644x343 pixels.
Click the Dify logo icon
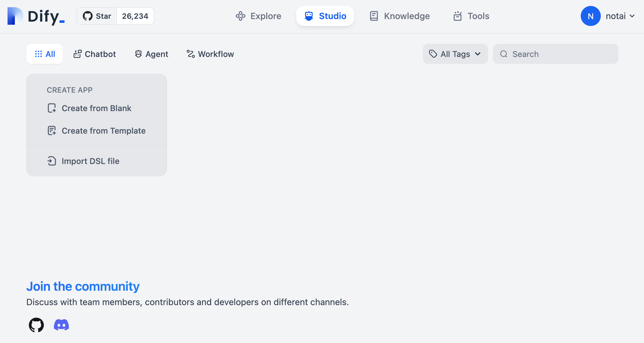(15, 16)
